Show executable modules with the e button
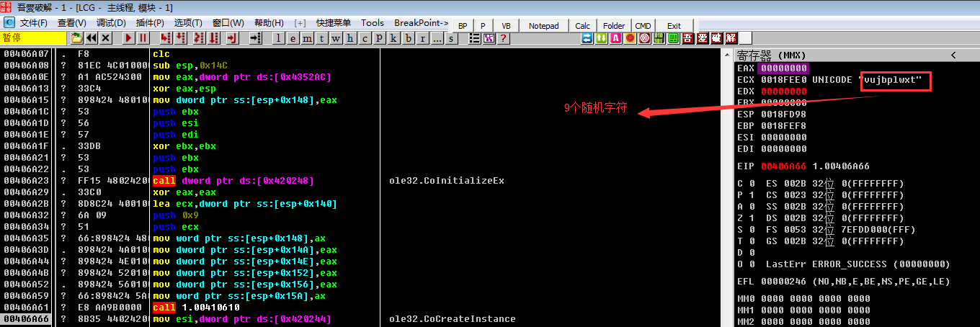 click(293, 38)
